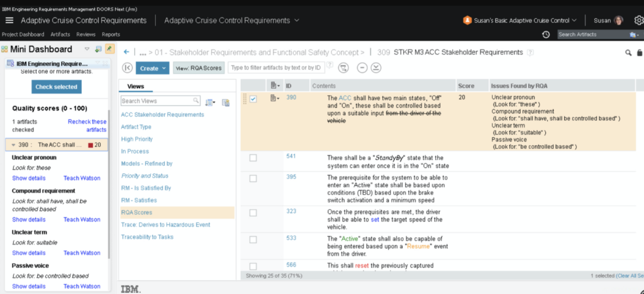
Task: Open the hamburger main menu
Action: pyautogui.click(x=9, y=21)
